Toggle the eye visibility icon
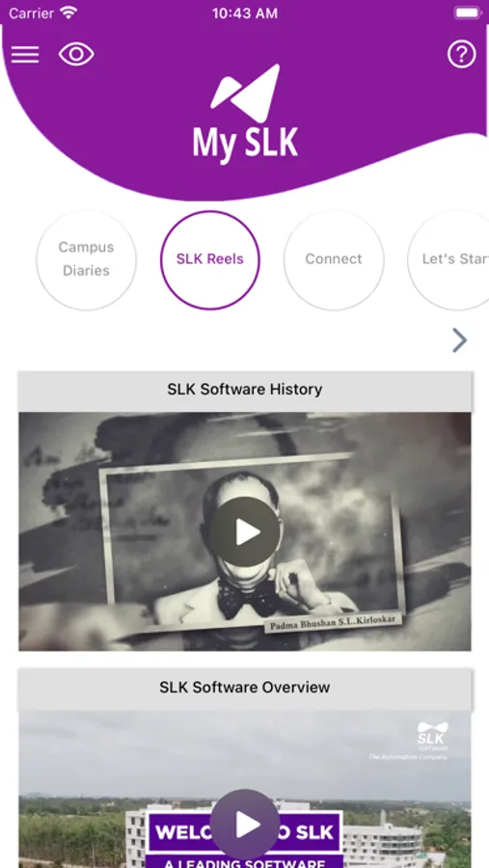The width and height of the screenshot is (489, 868). tap(76, 54)
